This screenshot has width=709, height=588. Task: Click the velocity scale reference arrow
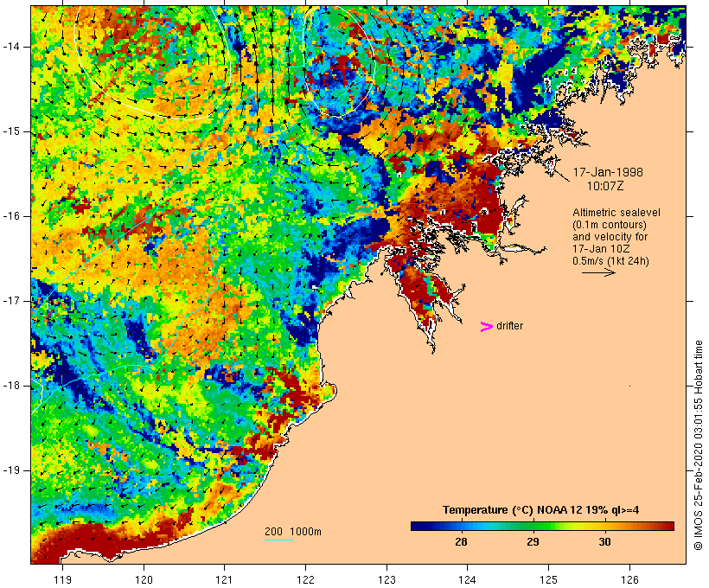(x=598, y=272)
